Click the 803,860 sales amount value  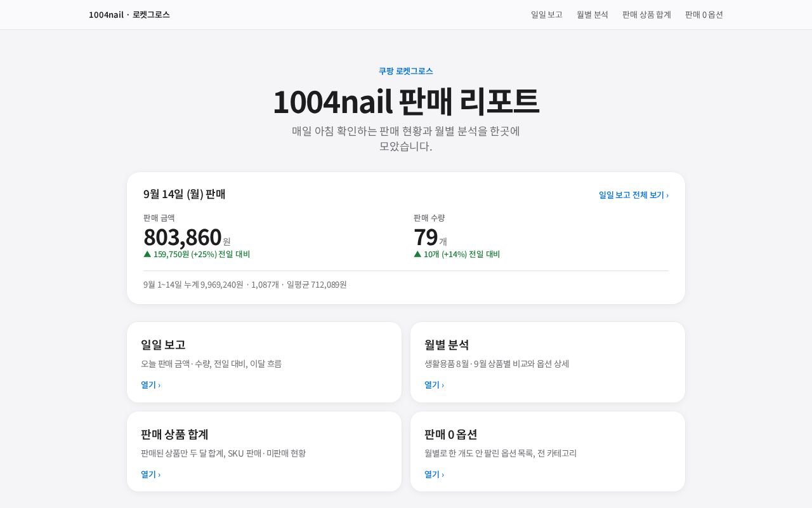(x=183, y=237)
